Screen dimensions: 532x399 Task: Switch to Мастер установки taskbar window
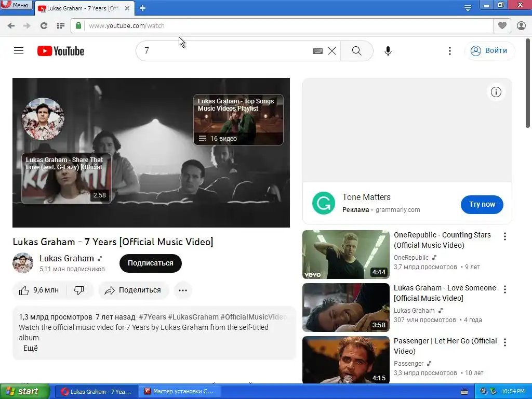click(x=179, y=392)
